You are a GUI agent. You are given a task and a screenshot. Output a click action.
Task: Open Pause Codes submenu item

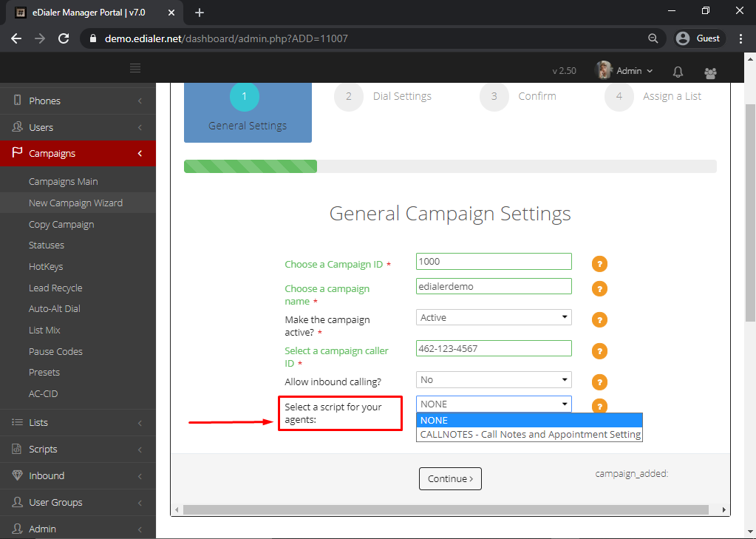[55, 351]
